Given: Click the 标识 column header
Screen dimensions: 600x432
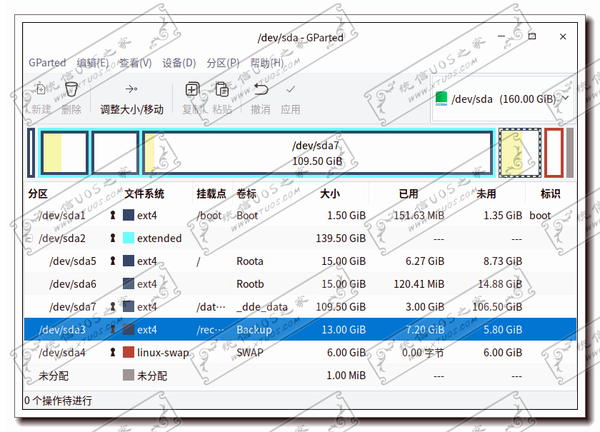Looking at the screenshot, I should tap(550, 194).
